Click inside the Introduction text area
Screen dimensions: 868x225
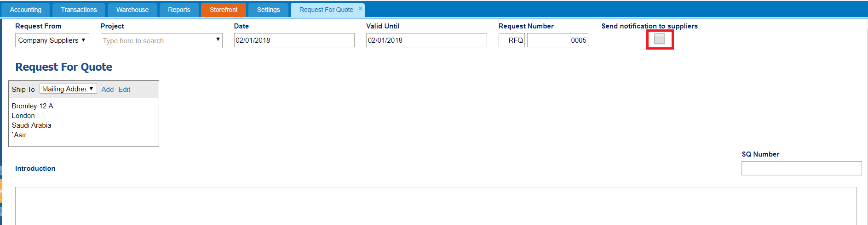tap(436, 206)
